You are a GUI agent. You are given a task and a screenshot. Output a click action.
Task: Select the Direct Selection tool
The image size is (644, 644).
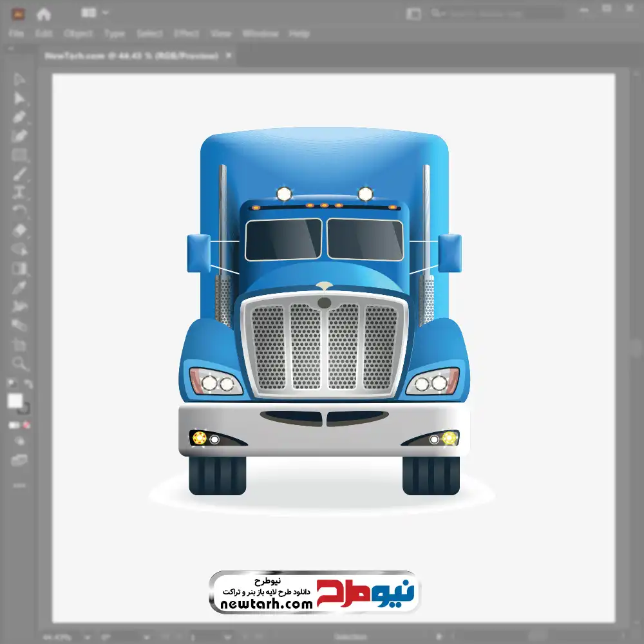tap(19, 99)
